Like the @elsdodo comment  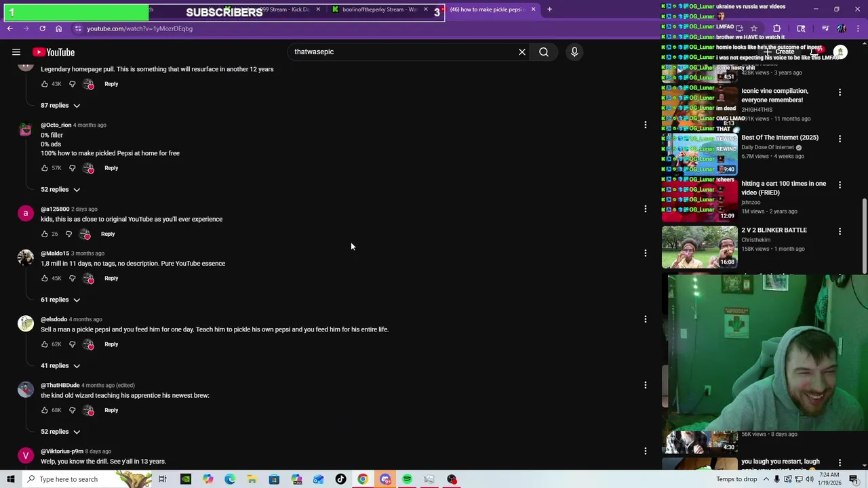(x=45, y=344)
